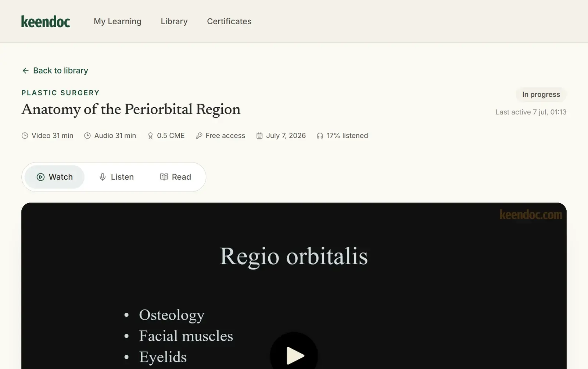
Task: Click the award icon beside 0.5 CME
Action: 150,136
